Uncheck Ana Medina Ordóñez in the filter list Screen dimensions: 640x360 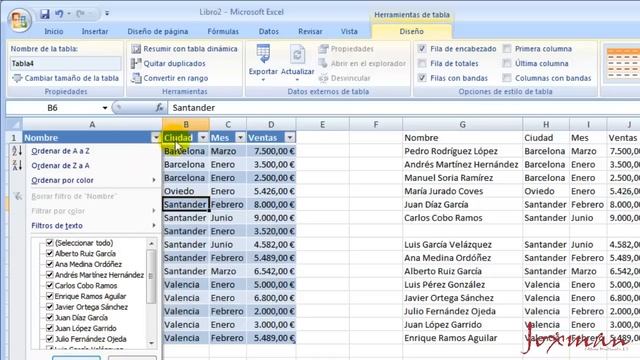[50, 264]
